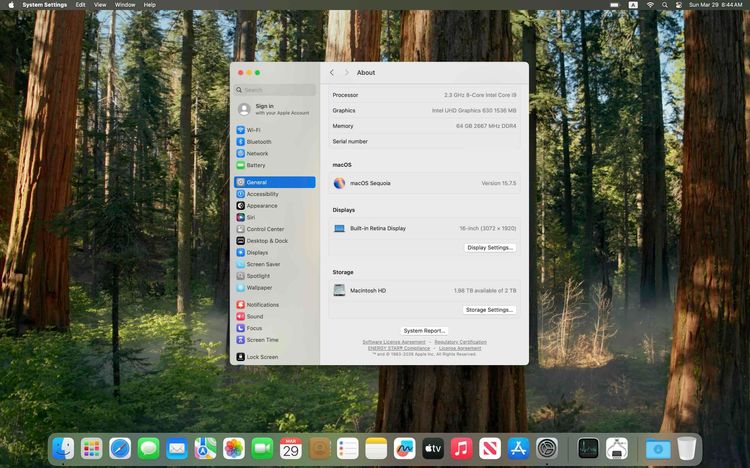Image resolution: width=750 pixels, height=468 pixels.
Task: Open the Window menu
Action: tap(125, 5)
